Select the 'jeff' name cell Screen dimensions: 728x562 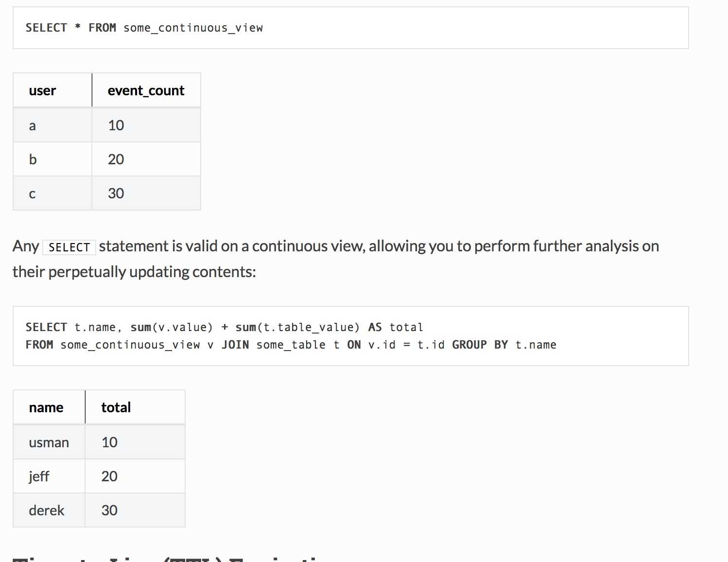(49, 476)
